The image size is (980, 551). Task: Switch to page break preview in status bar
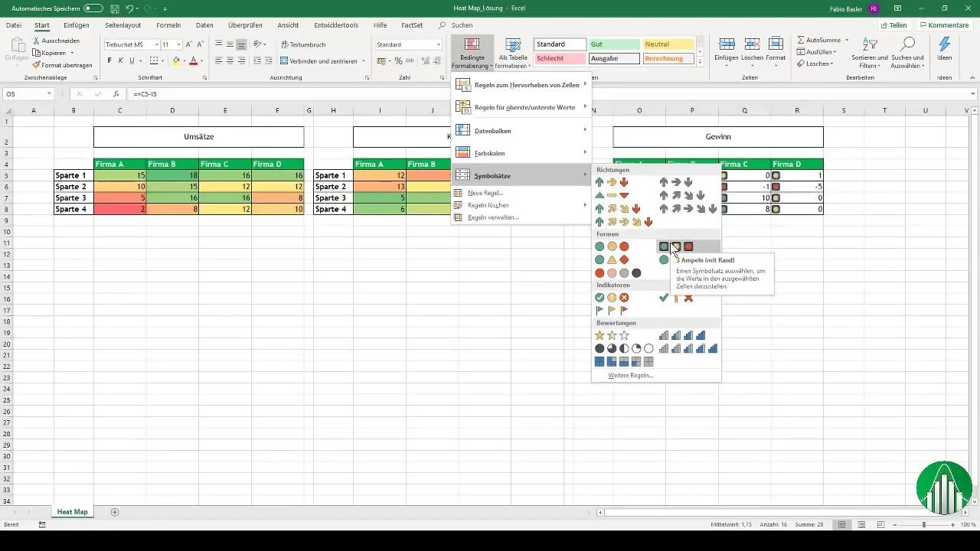[880, 524]
